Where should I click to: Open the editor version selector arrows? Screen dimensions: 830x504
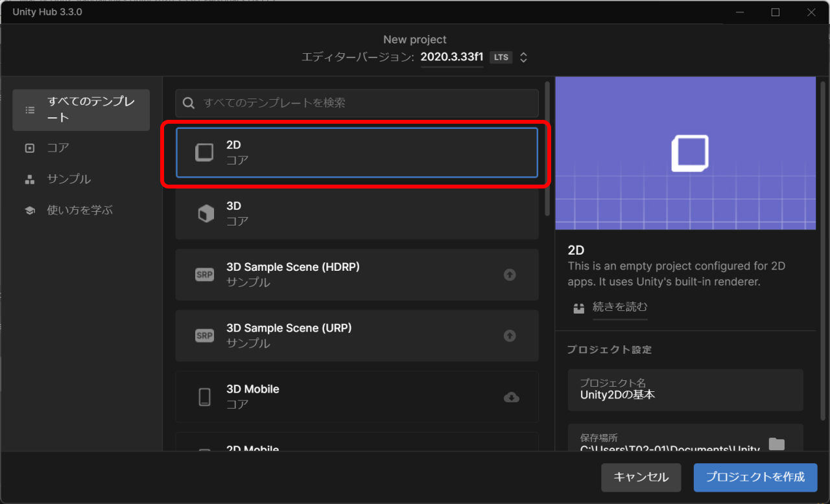point(523,57)
